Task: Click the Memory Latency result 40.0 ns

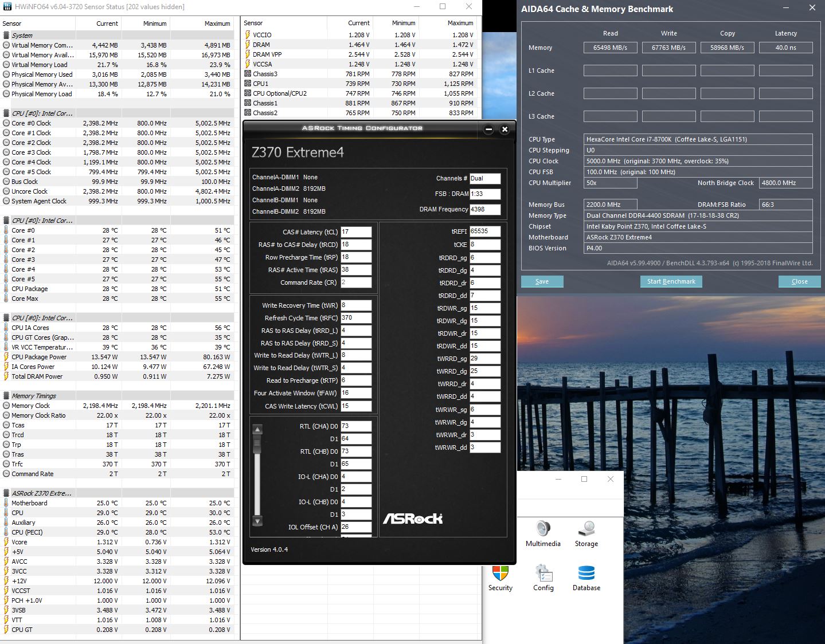Action: [x=785, y=48]
